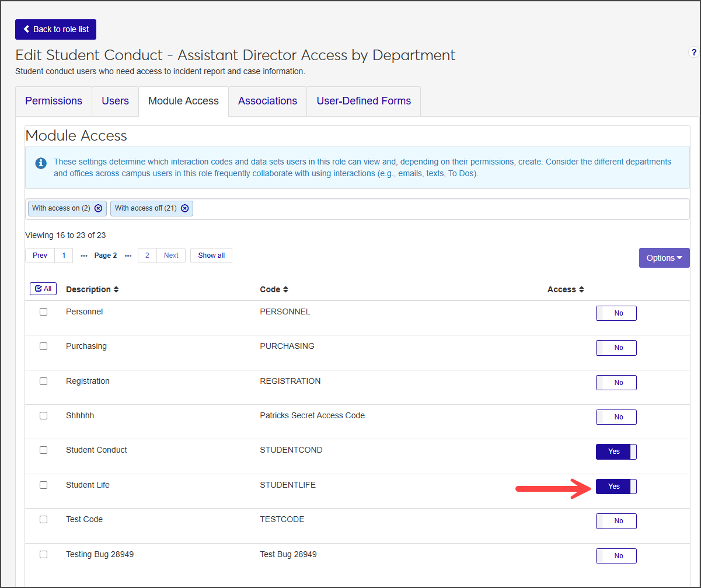Sort by Access column arrows

(581, 289)
